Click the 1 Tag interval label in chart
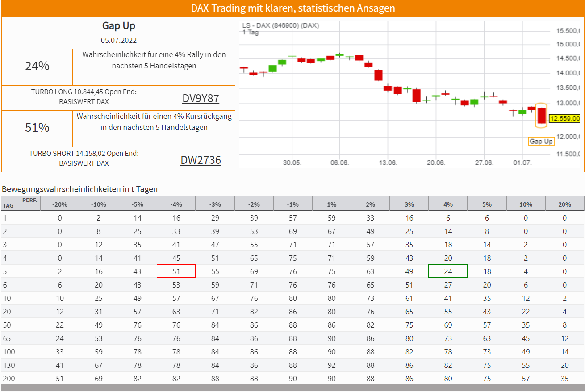This screenshot has height=392, width=585. pyautogui.click(x=251, y=32)
